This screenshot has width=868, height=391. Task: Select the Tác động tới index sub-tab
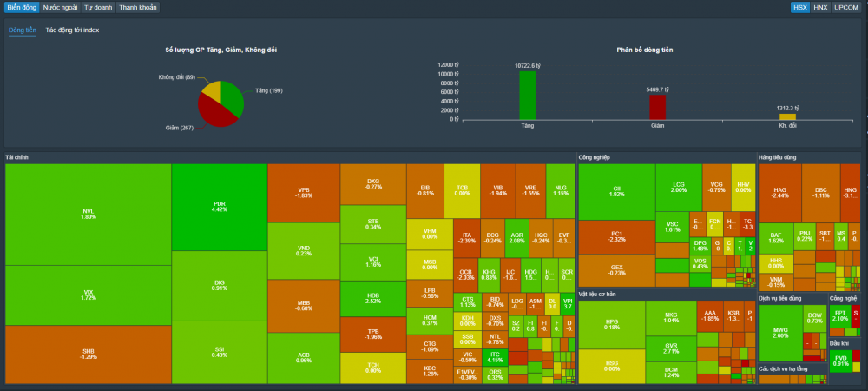point(73,30)
